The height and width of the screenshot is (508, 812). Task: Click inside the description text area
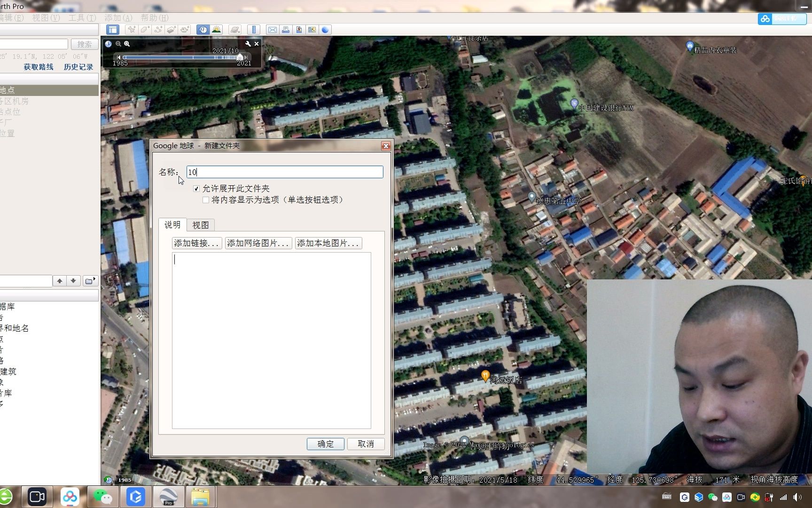272,341
